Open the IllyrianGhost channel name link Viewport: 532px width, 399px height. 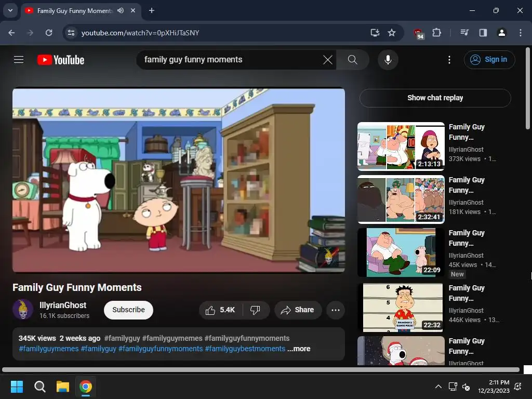coord(63,305)
